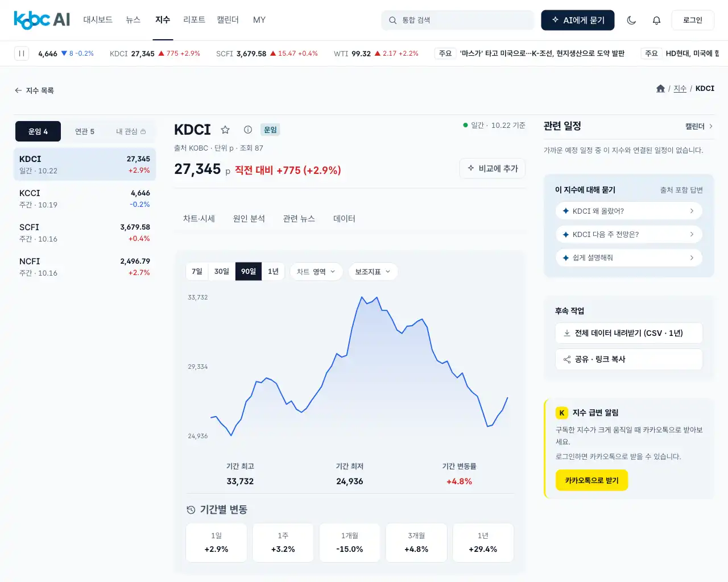Viewport: 728px width, 582px height.
Task: Click the AI에게 묻기 button
Action: pos(578,20)
